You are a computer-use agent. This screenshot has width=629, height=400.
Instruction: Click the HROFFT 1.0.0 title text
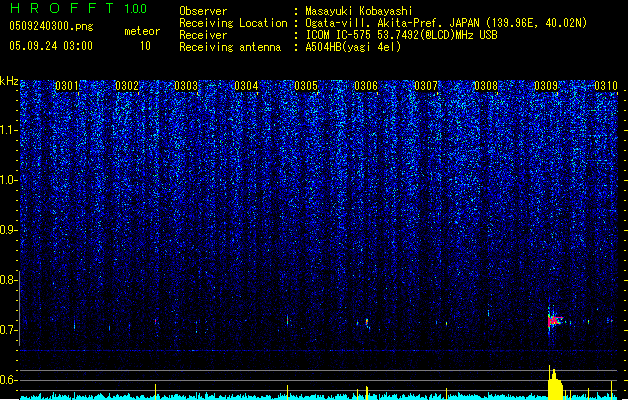(x=79, y=8)
